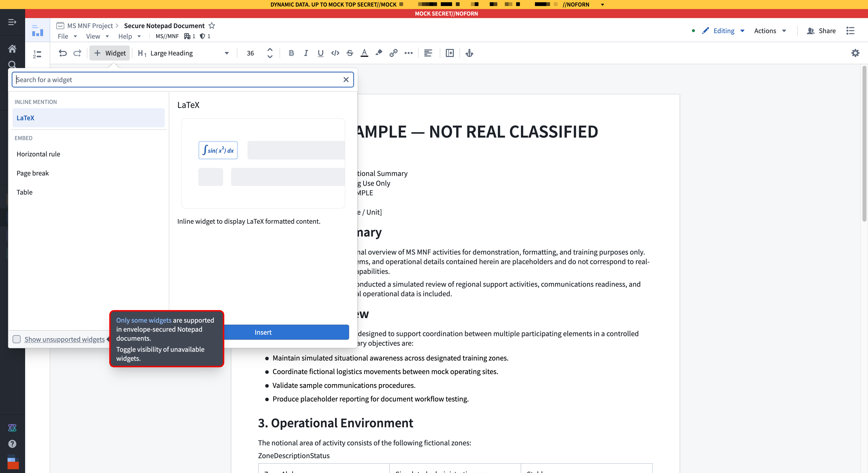Viewport: 868px width, 473px height.
Task: Toggle bold formatting
Action: point(291,53)
